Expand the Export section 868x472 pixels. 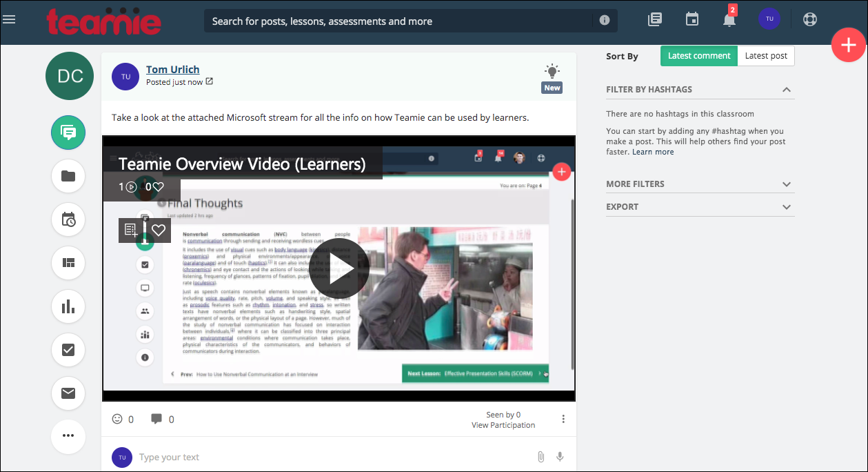787,207
